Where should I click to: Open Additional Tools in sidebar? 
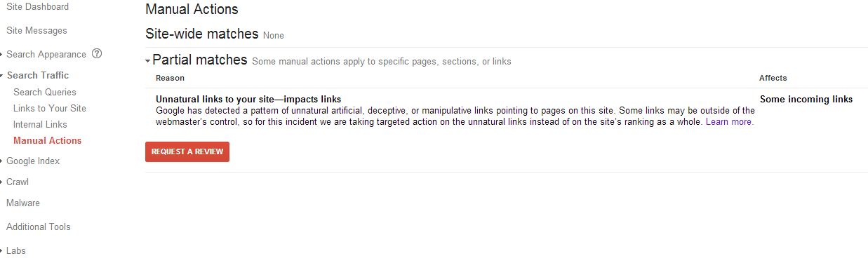39,227
